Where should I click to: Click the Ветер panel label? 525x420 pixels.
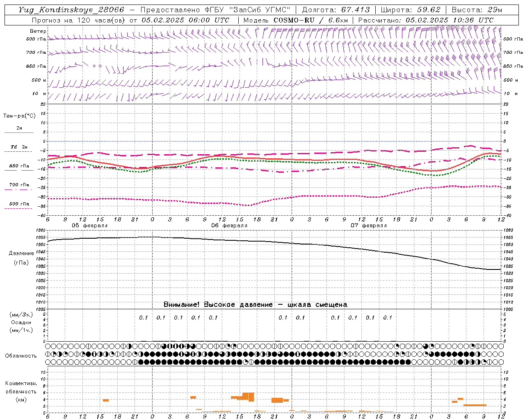(x=38, y=31)
